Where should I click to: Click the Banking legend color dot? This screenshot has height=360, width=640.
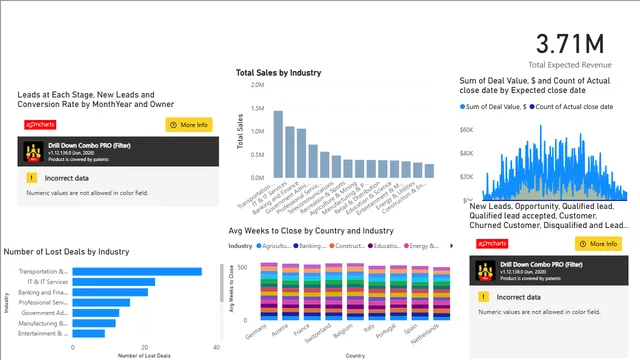click(x=296, y=246)
